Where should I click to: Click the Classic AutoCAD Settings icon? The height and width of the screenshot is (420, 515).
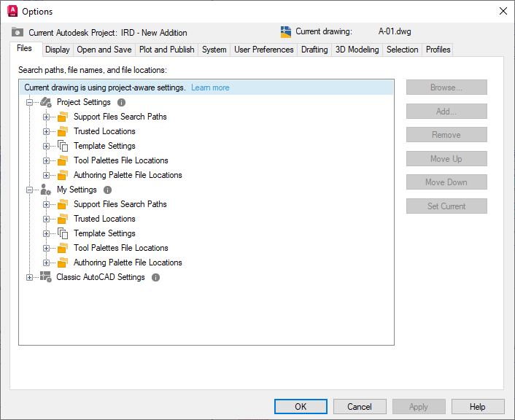[46, 277]
